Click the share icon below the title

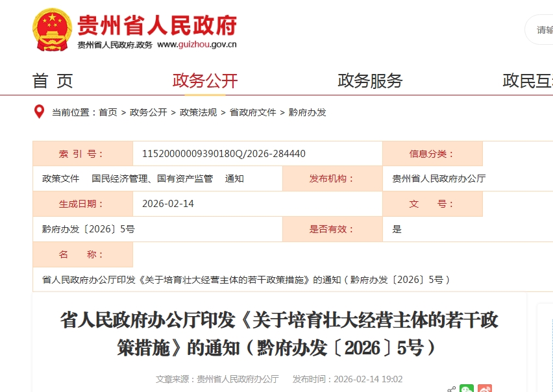pyautogui.click(x=451, y=389)
